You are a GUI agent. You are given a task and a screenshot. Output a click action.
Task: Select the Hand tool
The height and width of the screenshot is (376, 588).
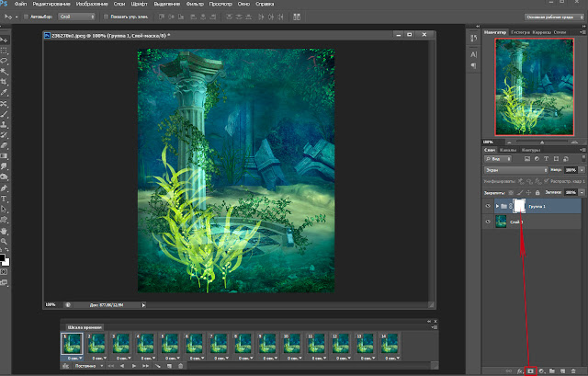pos(4,231)
